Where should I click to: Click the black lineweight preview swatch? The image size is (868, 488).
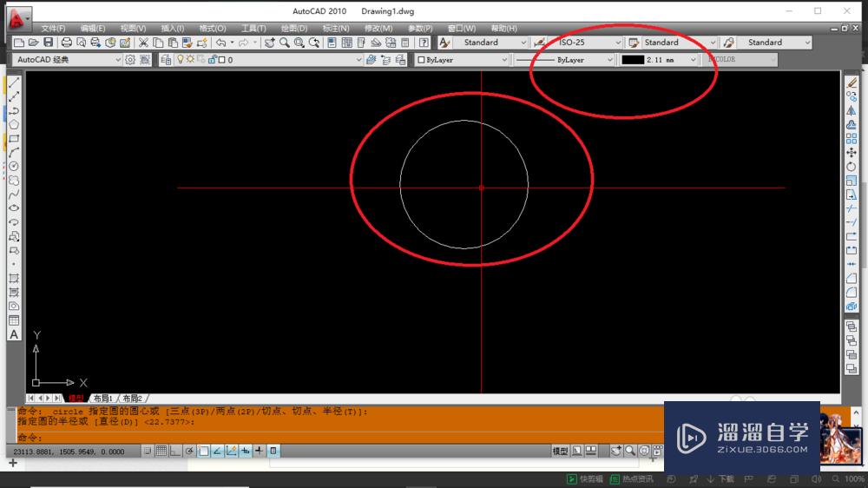pos(633,60)
